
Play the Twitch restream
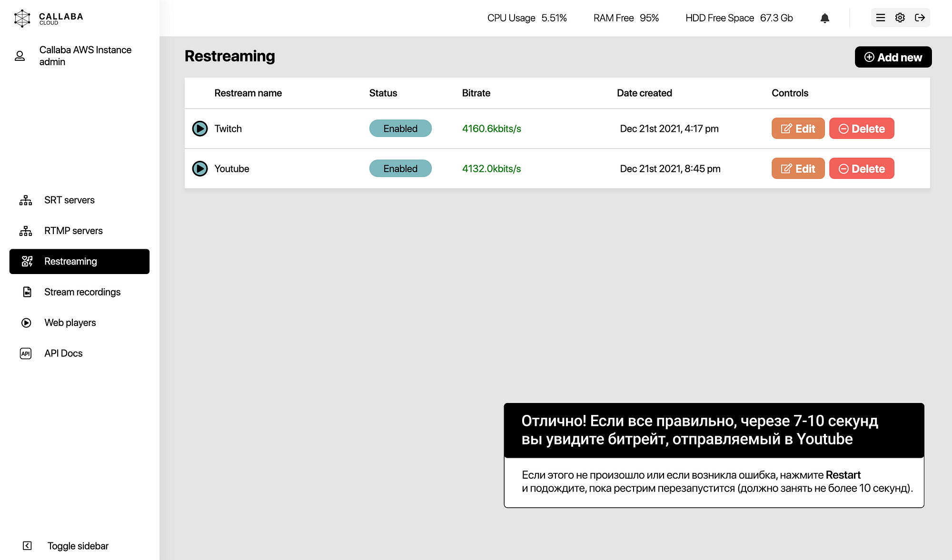(200, 128)
